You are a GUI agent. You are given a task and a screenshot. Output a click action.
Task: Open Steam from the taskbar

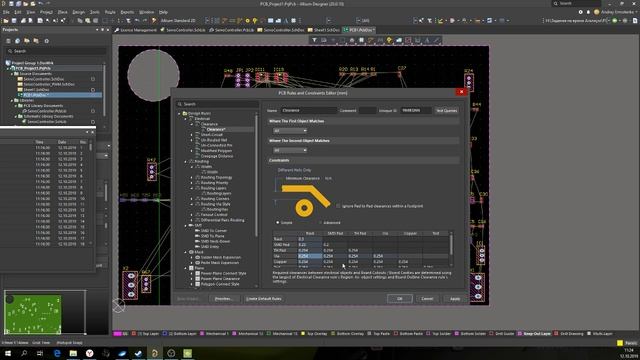click(x=138, y=353)
